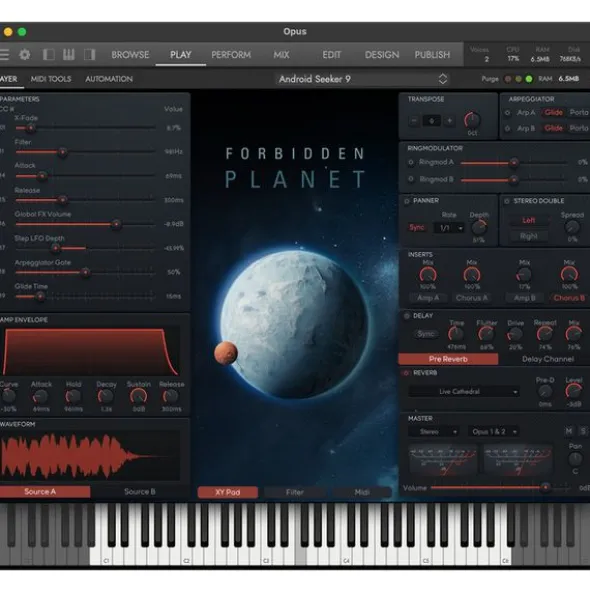The height and width of the screenshot is (591, 590).
Task: Click the amp envelope Sustain knob
Action: click(x=138, y=397)
